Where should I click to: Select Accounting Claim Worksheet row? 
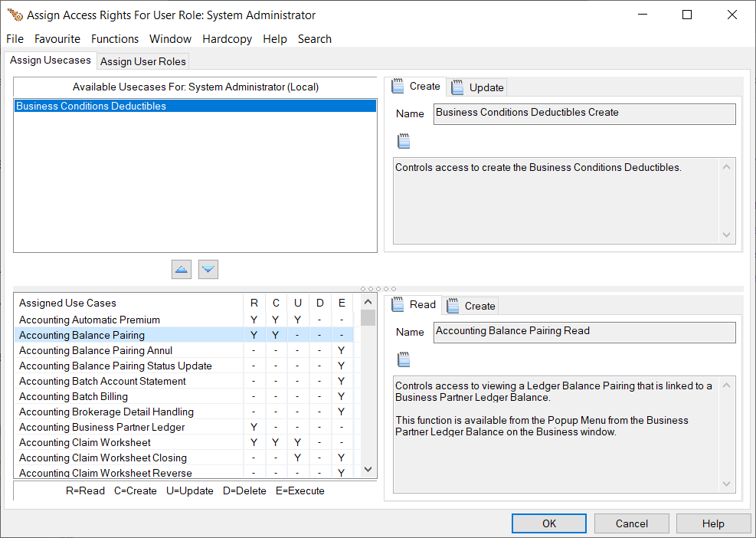[x=85, y=442]
